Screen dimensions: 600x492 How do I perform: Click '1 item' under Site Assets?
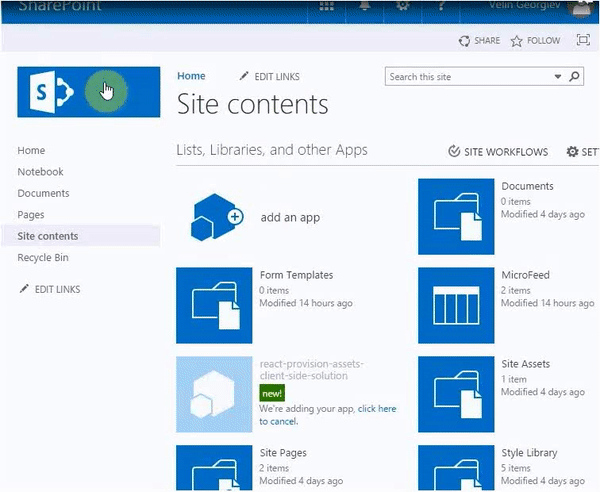pos(514,379)
